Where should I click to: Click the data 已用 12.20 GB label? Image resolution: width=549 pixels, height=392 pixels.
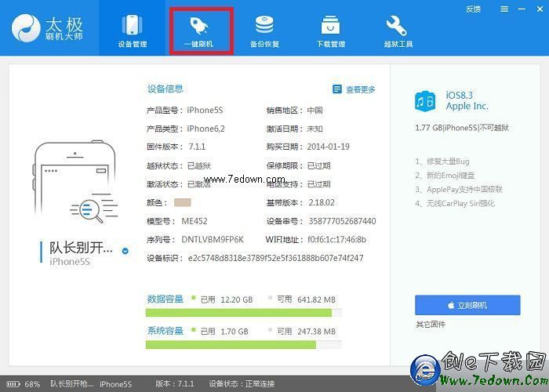[x=226, y=299]
